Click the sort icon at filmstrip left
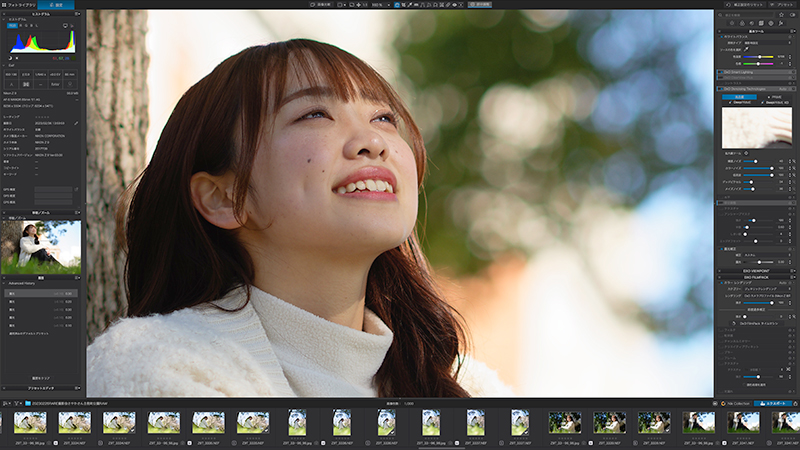This screenshot has width=800, height=450. coord(6,403)
